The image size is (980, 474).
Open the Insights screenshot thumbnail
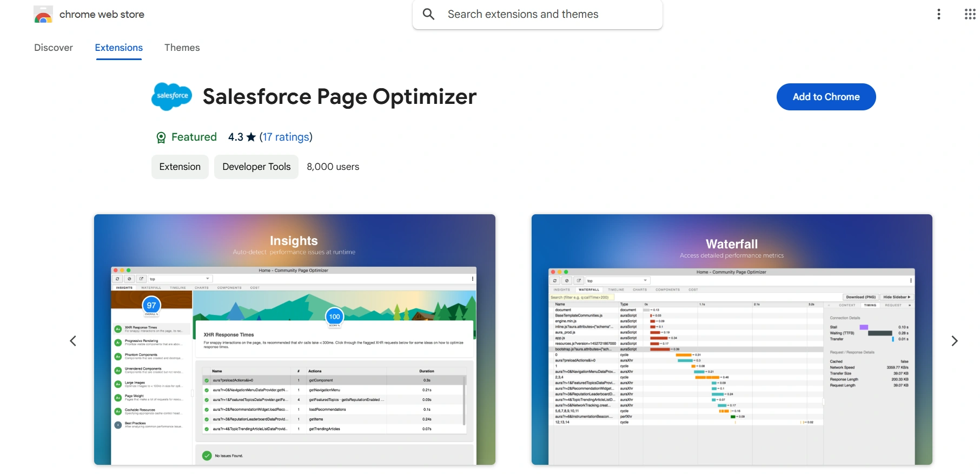coord(295,339)
